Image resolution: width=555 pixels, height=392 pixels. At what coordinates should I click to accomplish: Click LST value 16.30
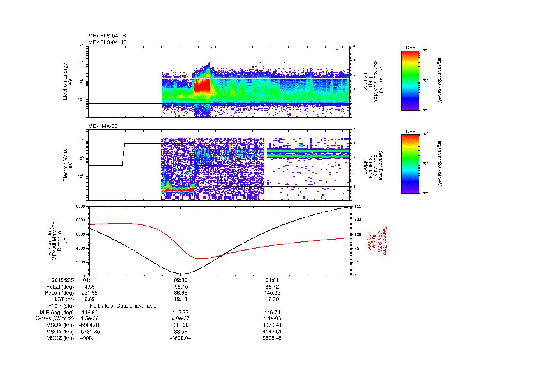click(272, 300)
